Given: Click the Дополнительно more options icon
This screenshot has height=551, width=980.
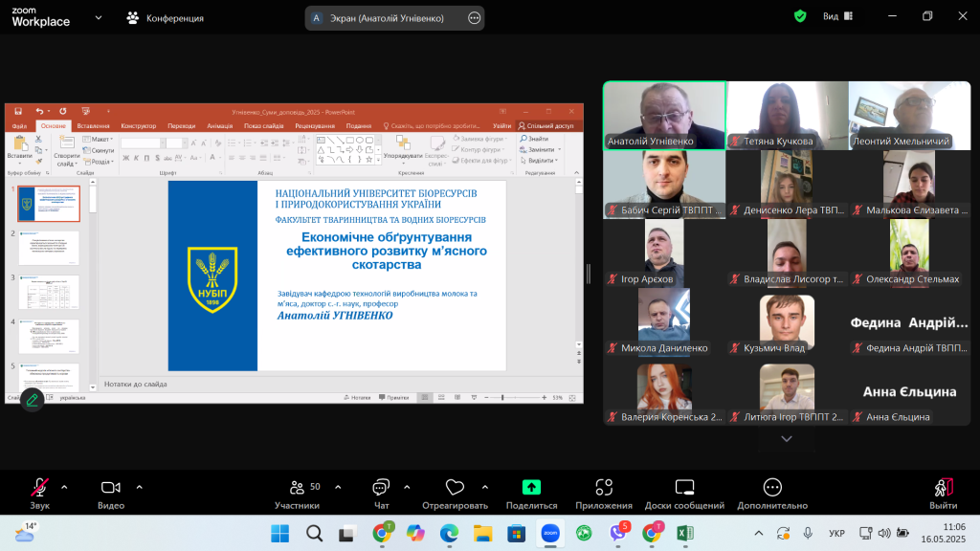Looking at the screenshot, I should (772, 488).
